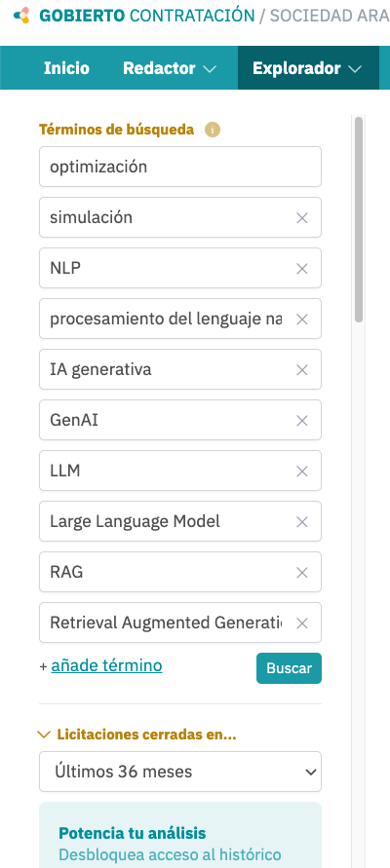Open the Explorador menu

(307, 68)
